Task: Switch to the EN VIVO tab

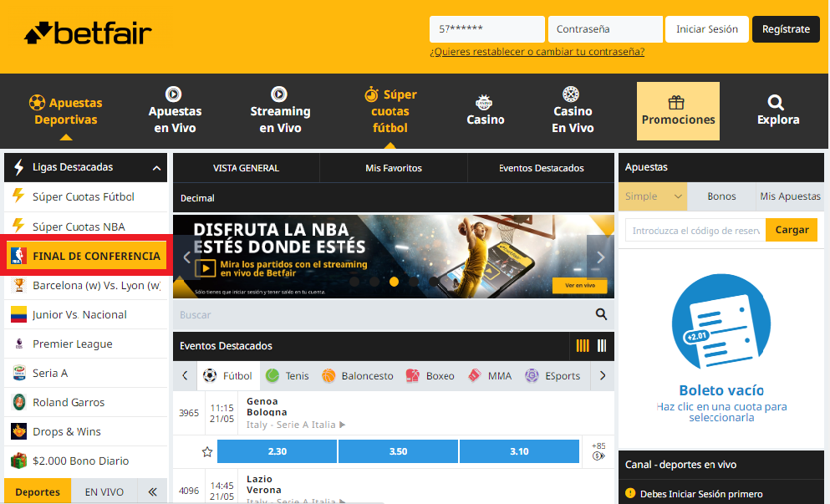Action: tap(104, 491)
